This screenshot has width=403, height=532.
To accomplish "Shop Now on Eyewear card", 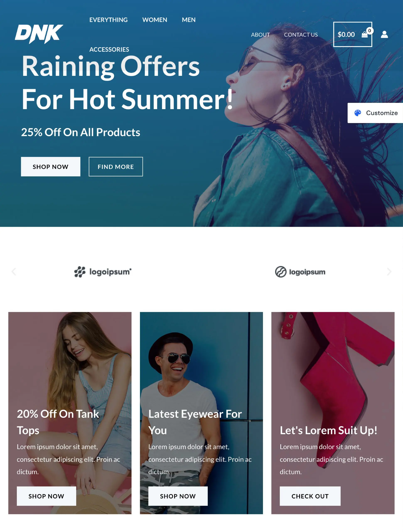I will click(178, 496).
